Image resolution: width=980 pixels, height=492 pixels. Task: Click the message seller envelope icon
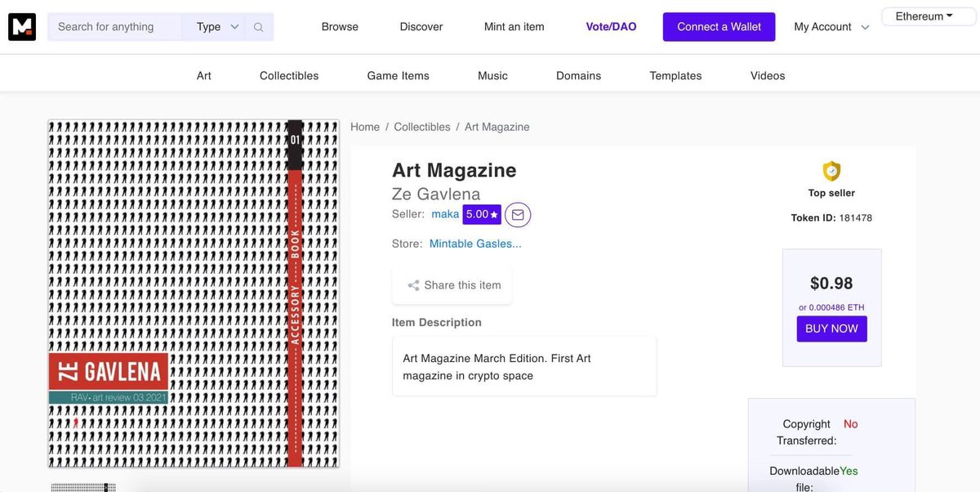click(x=518, y=215)
